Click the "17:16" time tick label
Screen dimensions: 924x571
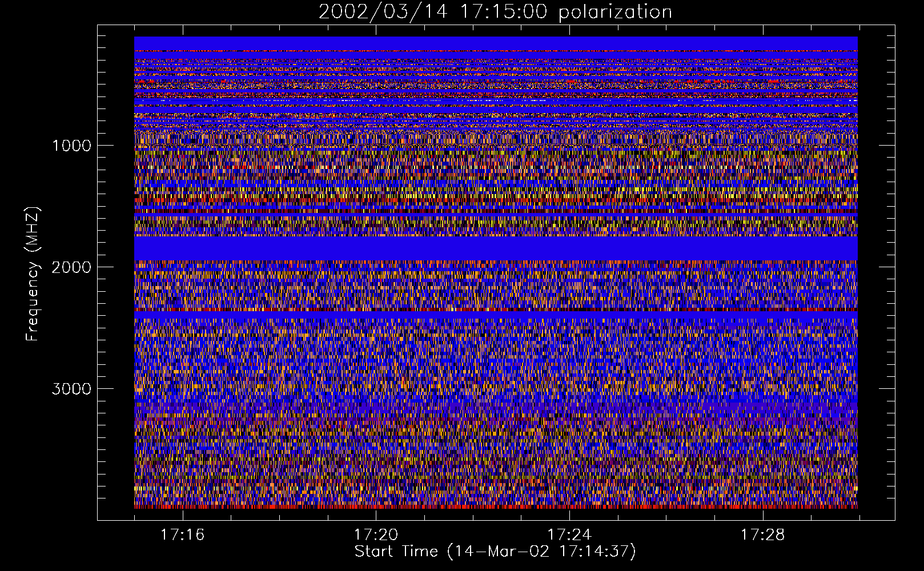pyautogui.click(x=182, y=535)
